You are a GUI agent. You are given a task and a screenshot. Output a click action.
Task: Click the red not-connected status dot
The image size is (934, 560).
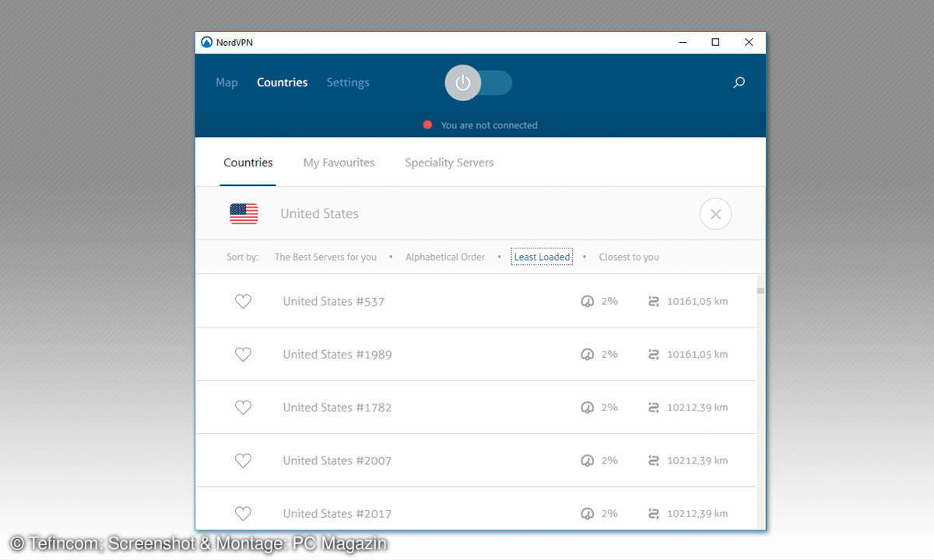pyautogui.click(x=427, y=124)
